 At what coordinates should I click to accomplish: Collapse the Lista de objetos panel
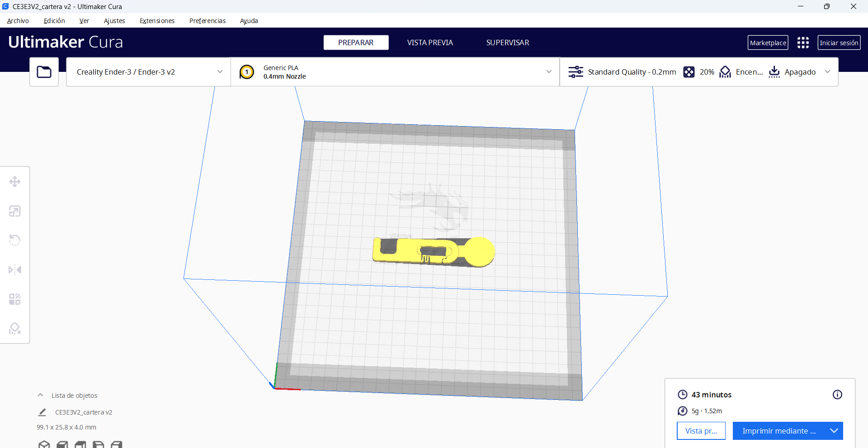pyautogui.click(x=40, y=396)
